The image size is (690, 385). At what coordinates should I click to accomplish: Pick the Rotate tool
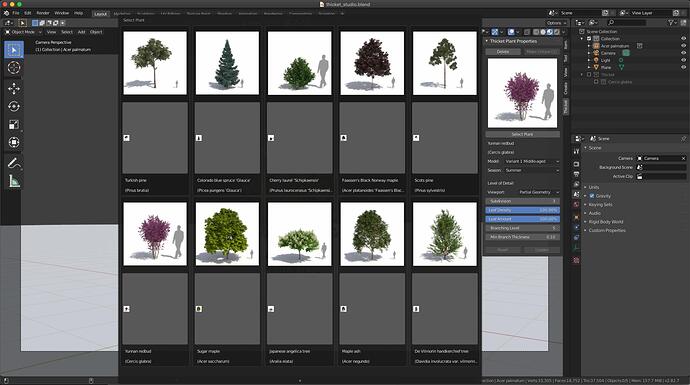14,106
